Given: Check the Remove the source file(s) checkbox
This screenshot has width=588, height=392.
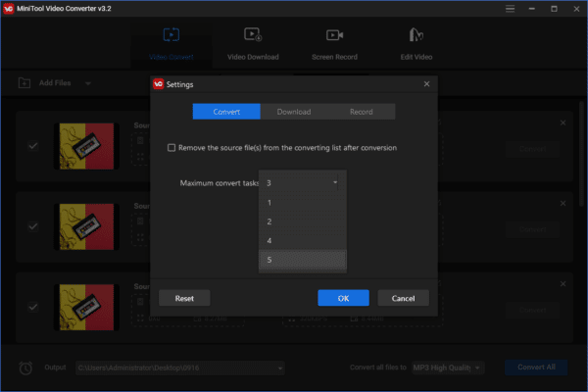Looking at the screenshot, I should click(x=171, y=148).
